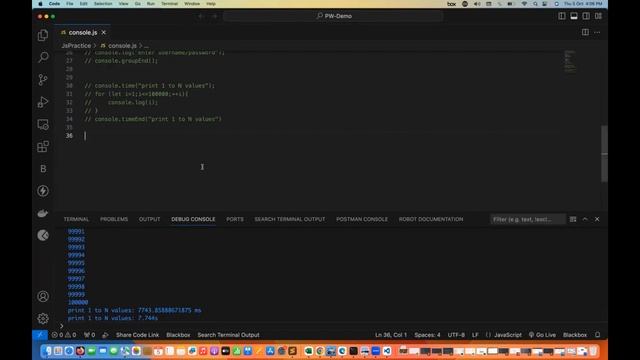
Task: Open the File menu
Action: (x=70, y=4)
